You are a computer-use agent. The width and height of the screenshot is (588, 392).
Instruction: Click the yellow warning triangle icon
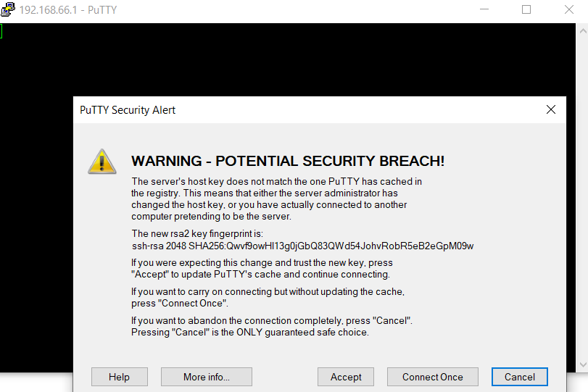(102, 162)
